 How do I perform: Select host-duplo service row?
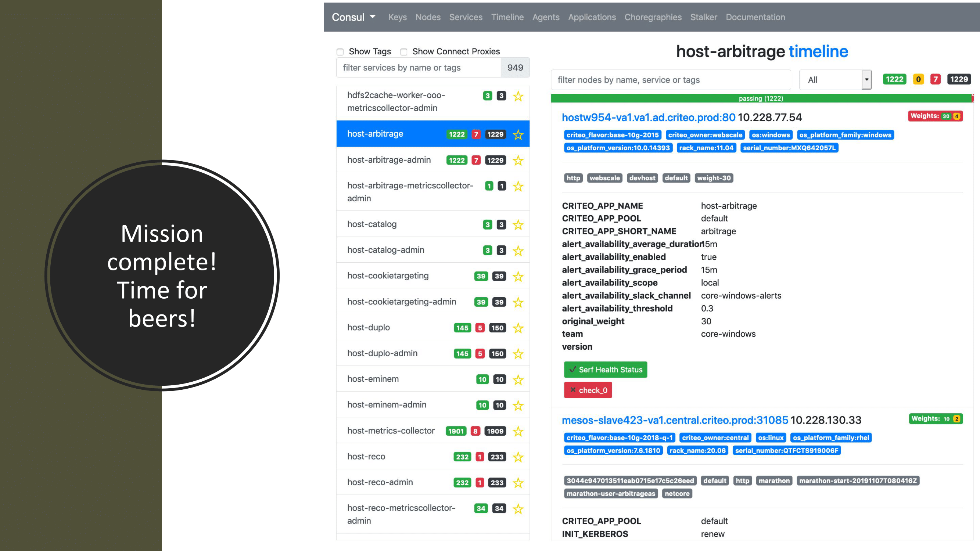pos(433,327)
